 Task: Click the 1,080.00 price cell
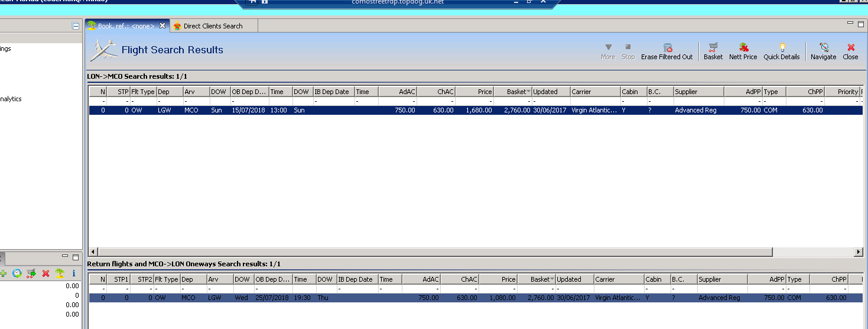[x=503, y=298]
